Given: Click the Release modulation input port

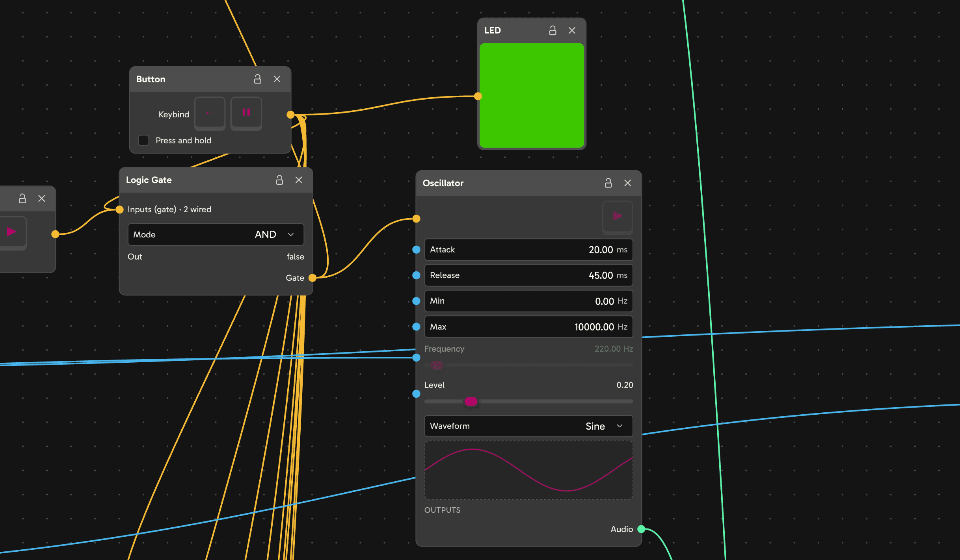Looking at the screenshot, I should point(416,275).
